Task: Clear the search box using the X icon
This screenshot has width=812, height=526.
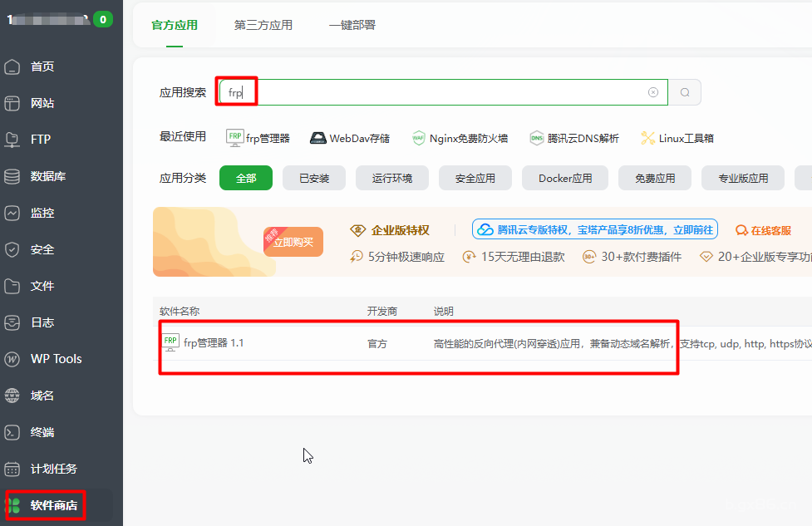Action: click(652, 91)
